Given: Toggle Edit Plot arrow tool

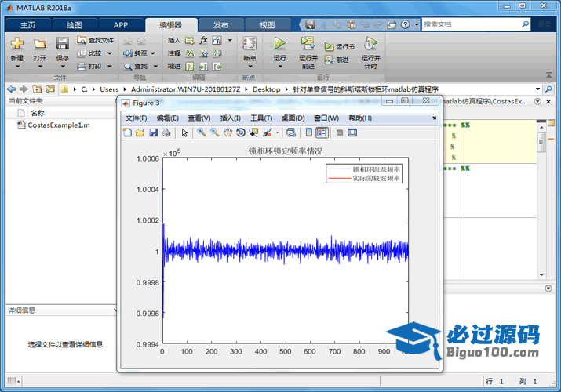Looking at the screenshot, I should click(x=184, y=132).
